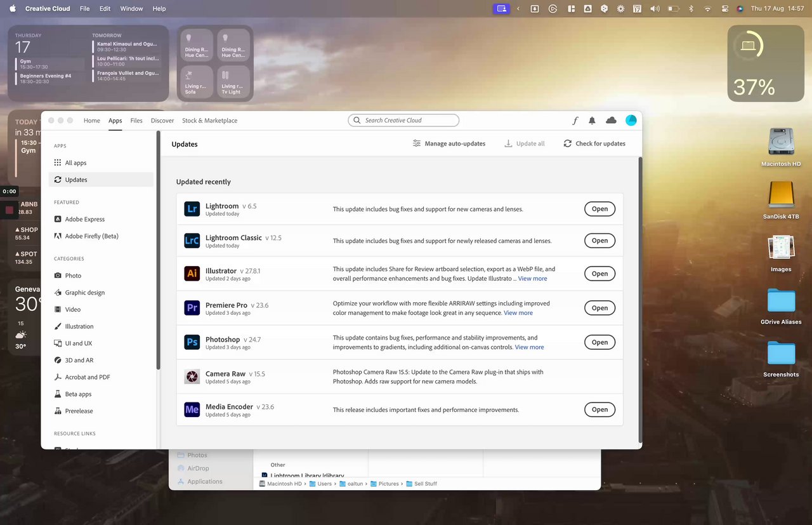Screen dimensions: 812x525
Task: Open Adobe Express from Featured
Action: pyautogui.click(x=101, y=219)
